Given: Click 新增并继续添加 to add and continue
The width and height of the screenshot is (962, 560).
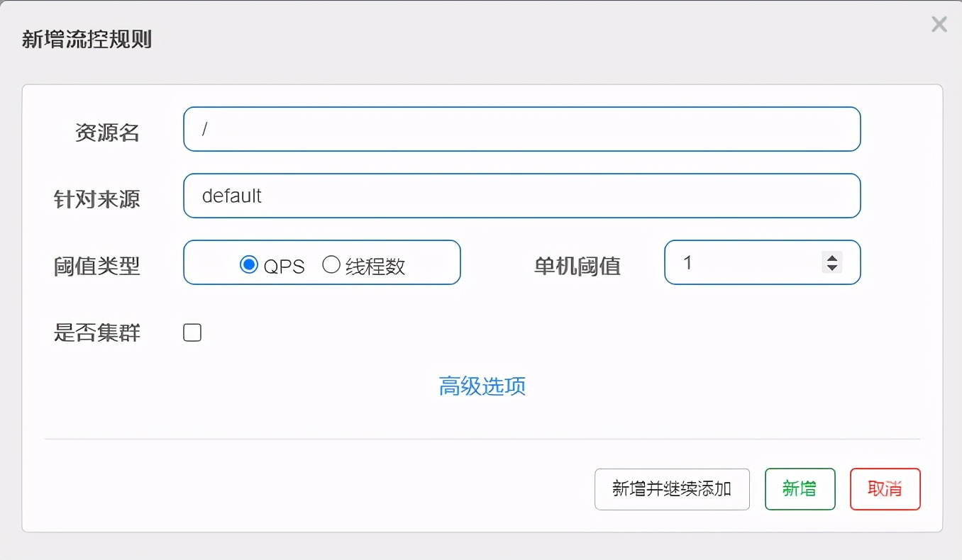Looking at the screenshot, I should coord(671,489).
